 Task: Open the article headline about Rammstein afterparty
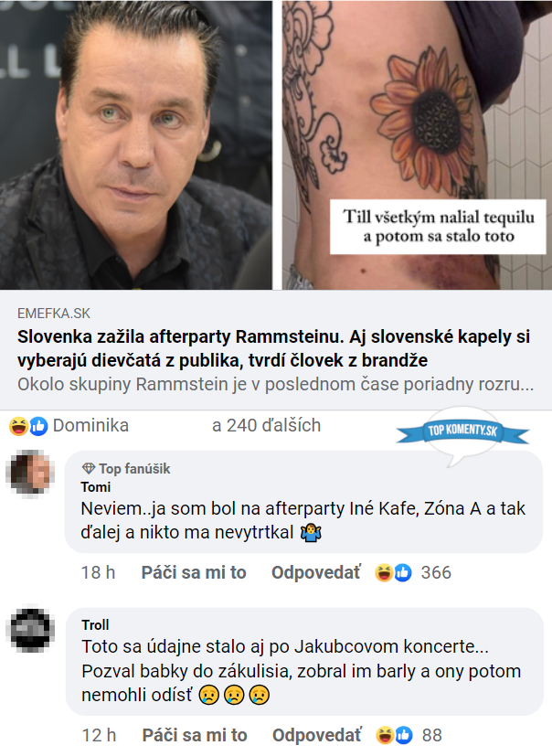coord(273,348)
